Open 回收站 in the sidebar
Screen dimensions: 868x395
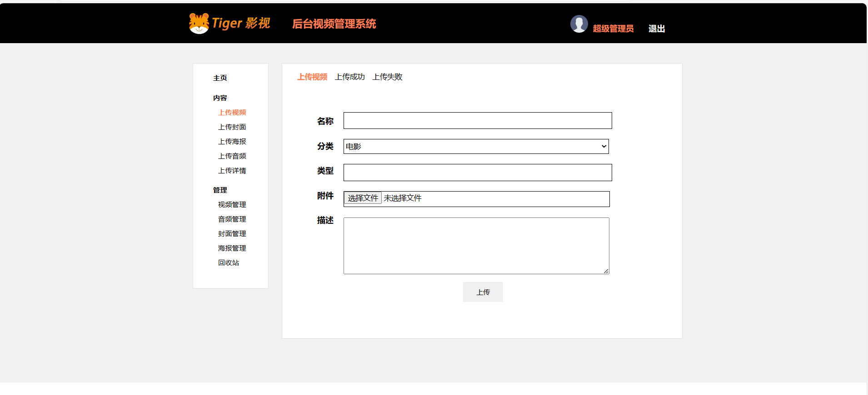click(x=229, y=263)
